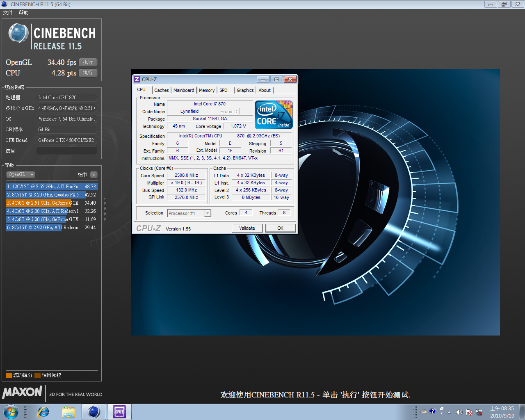
Task: Select ranking row 12C/12T @ 2.62 GHz
Action: pyautogui.click(x=52, y=187)
